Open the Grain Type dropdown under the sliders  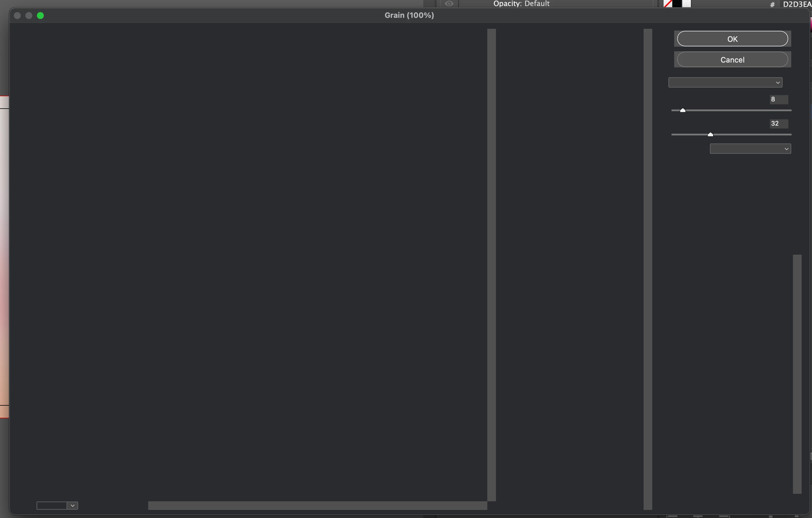pyautogui.click(x=750, y=149)
